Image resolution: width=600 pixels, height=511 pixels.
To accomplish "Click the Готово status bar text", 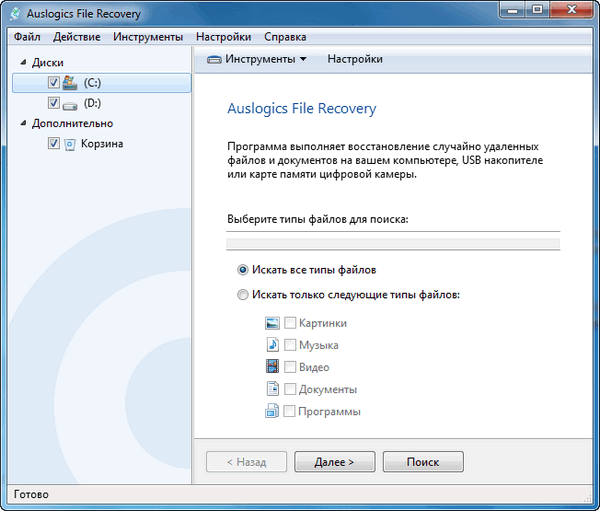I will click(x=31, y=494).
